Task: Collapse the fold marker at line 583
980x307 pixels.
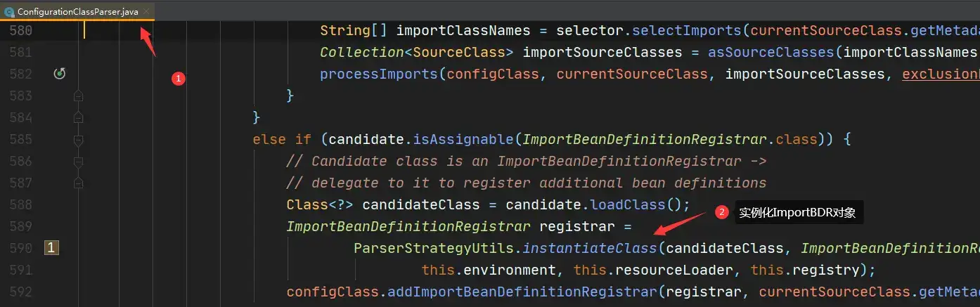Action: 78,96
